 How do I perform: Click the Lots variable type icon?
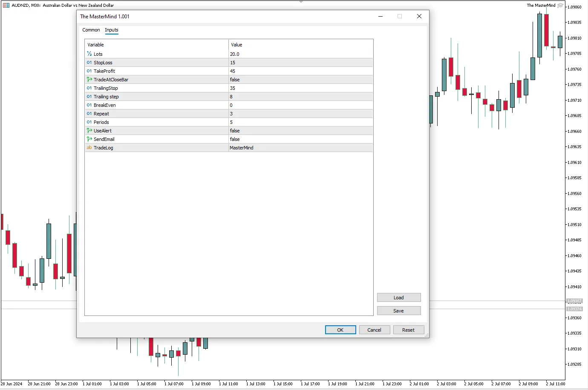(89, 54)
